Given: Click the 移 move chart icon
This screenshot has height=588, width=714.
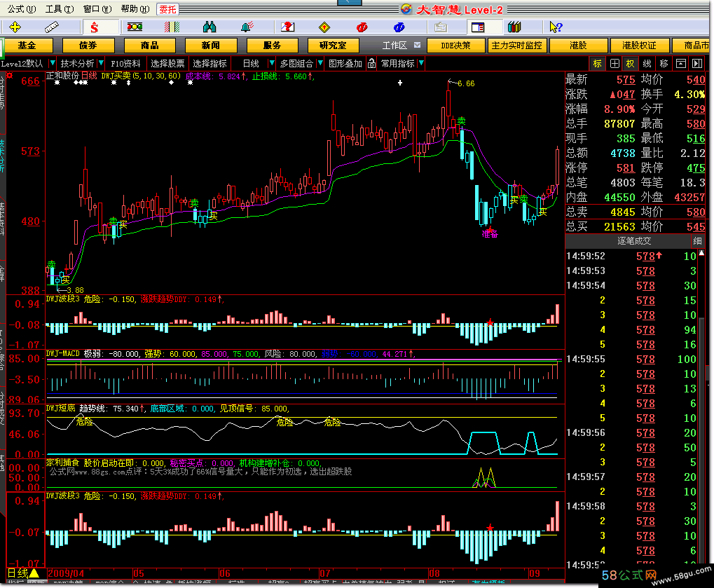Looking at the screenshot, I should (x=664, y=64).
